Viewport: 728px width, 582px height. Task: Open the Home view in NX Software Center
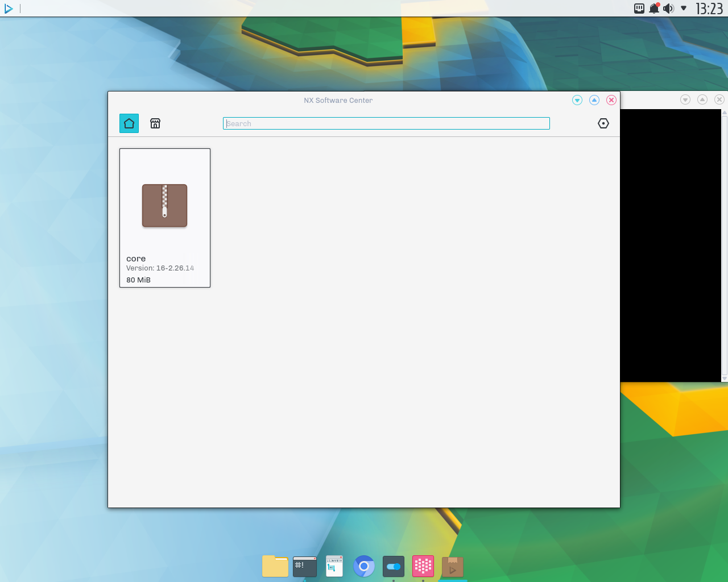tap(129, 123)
